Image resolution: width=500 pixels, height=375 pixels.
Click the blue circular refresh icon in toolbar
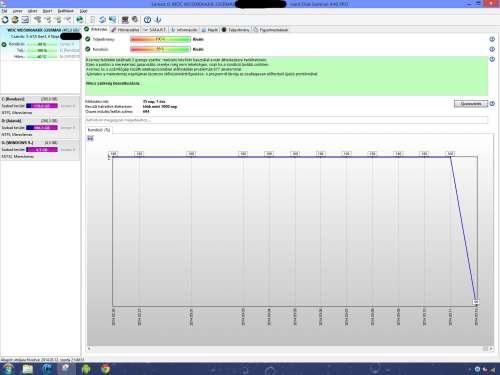click(x=5, y=20)
